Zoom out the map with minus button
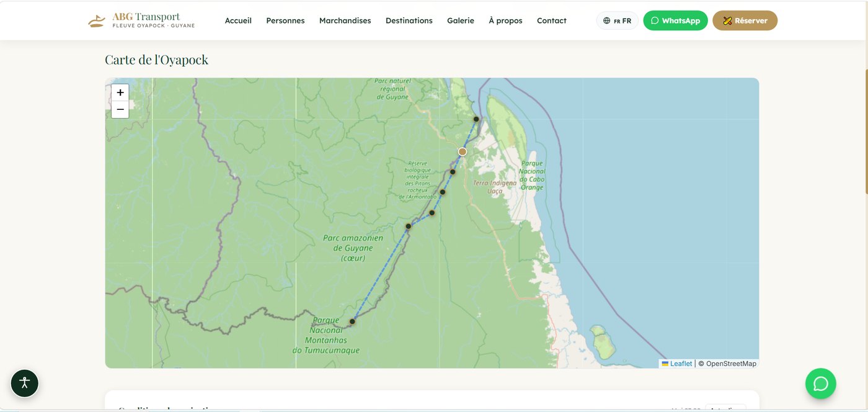The height and width of the screenshot is (412, 868). [120, 110]
